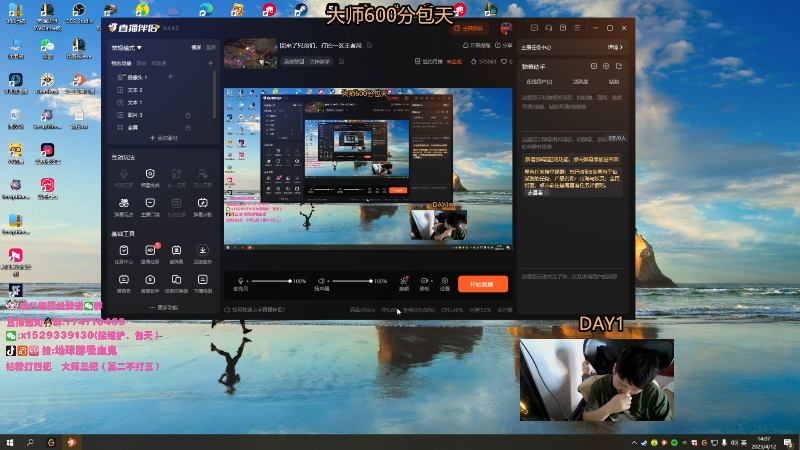The height and width of the screenshot is (450, 800).
Task: Click the stream cover thumbnail
Action: point(251,53)
